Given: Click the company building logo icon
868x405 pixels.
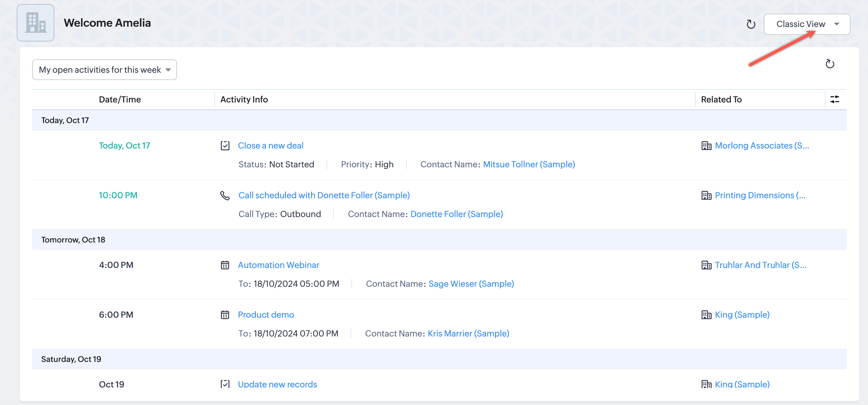Looking at the screenshot, I should coord(36,22).
